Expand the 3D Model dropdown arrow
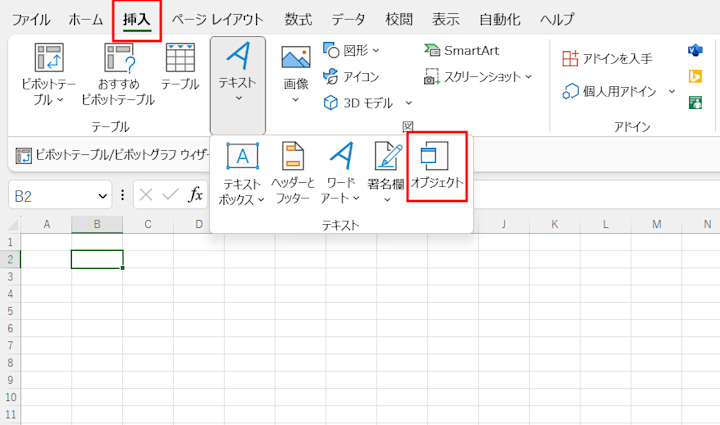This screenshot has width=720, height=425. coord(408,103)
